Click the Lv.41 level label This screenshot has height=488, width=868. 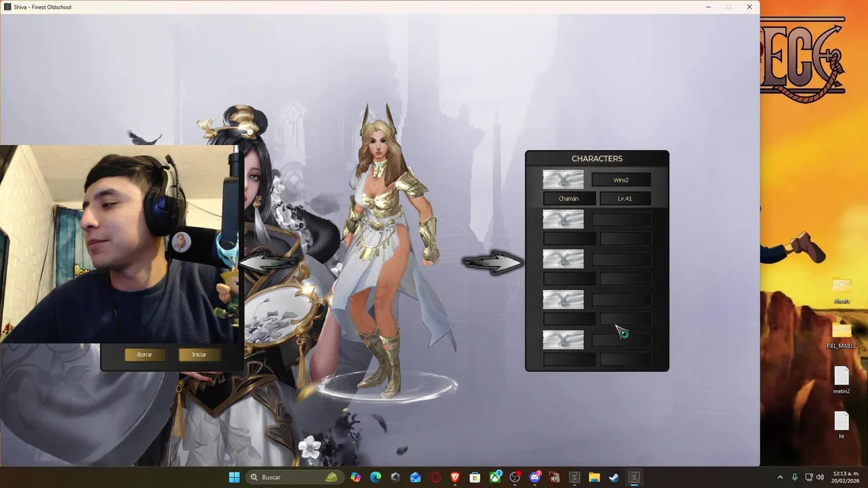coord(625,199)
